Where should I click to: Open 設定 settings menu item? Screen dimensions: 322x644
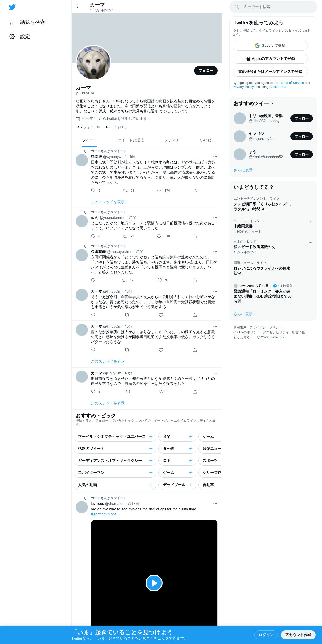(20, 37)
